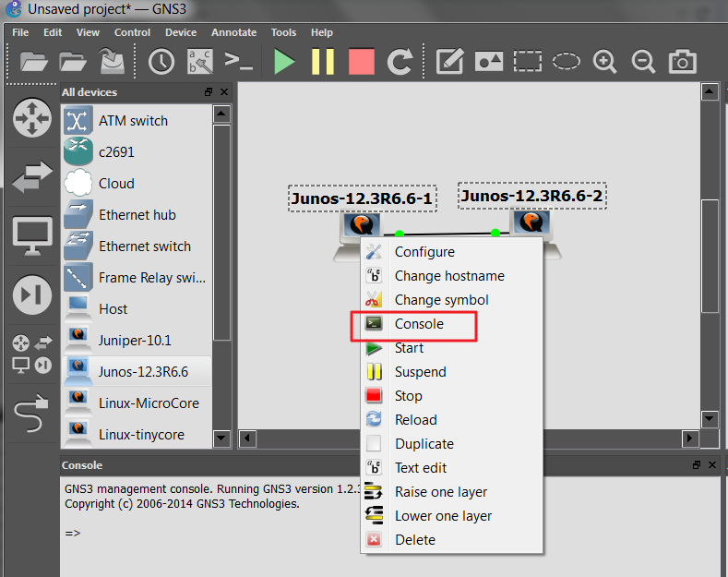This screenshot has height=577, width=728.
Task: Stop all devices with red square
Action: coord(362,61)
